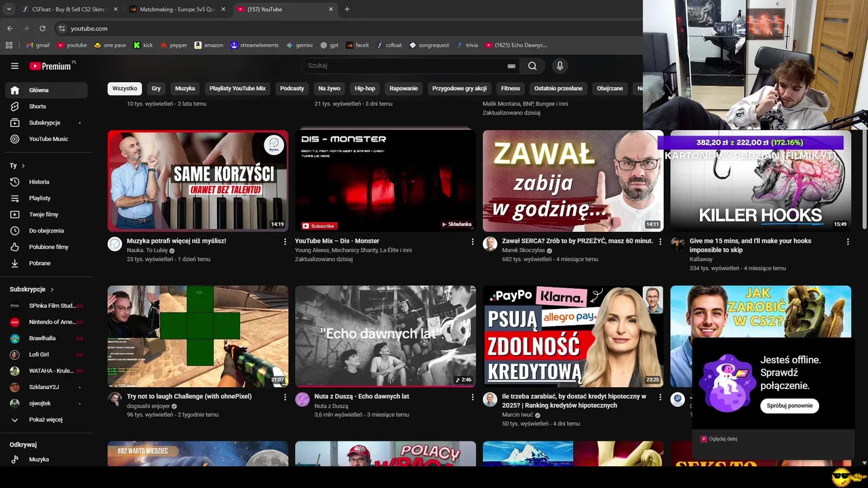This screenshot has height=488, width=868.
Task: Open Subskrypcje in the sidebar
Action: 46,123
